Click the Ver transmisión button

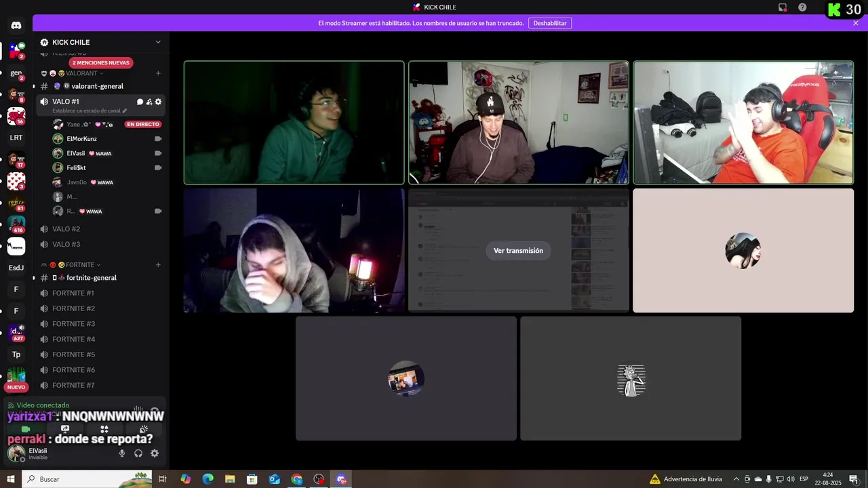(x=518, y=251)
